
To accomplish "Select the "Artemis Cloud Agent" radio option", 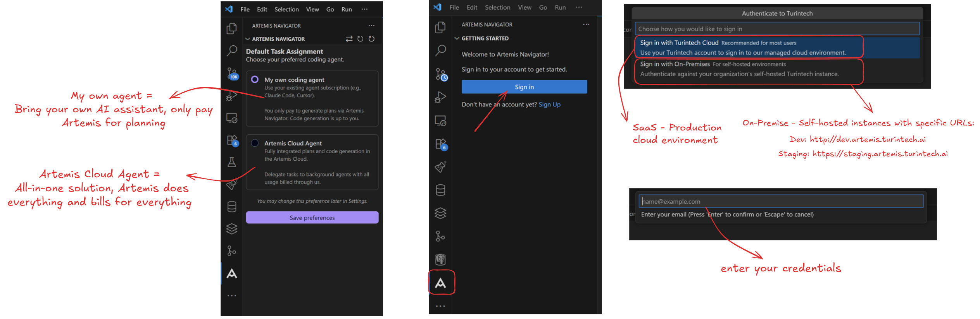I will pyautogui.click(x=255, y=143).
